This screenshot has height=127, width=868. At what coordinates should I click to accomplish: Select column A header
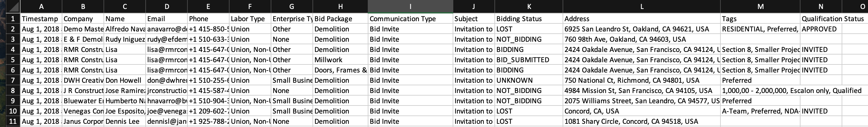point(41,6)
